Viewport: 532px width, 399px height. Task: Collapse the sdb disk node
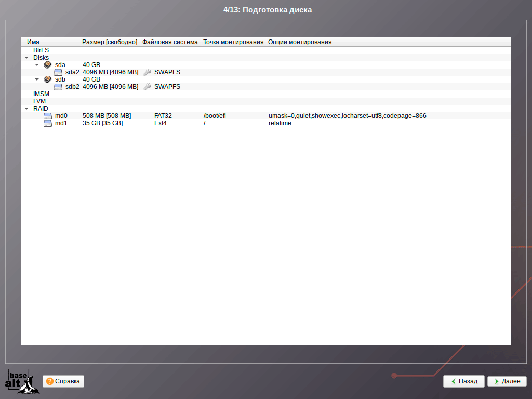(37, 79)
